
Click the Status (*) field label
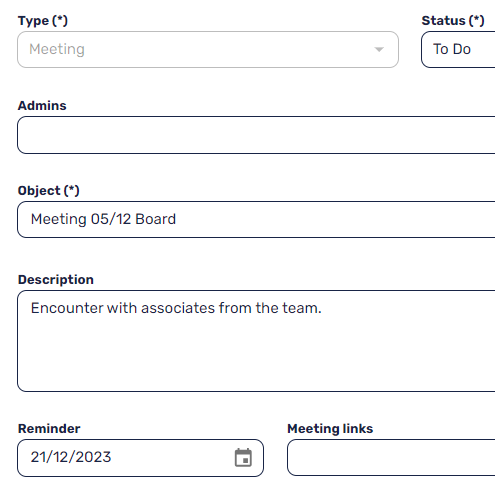click(453, 21)
